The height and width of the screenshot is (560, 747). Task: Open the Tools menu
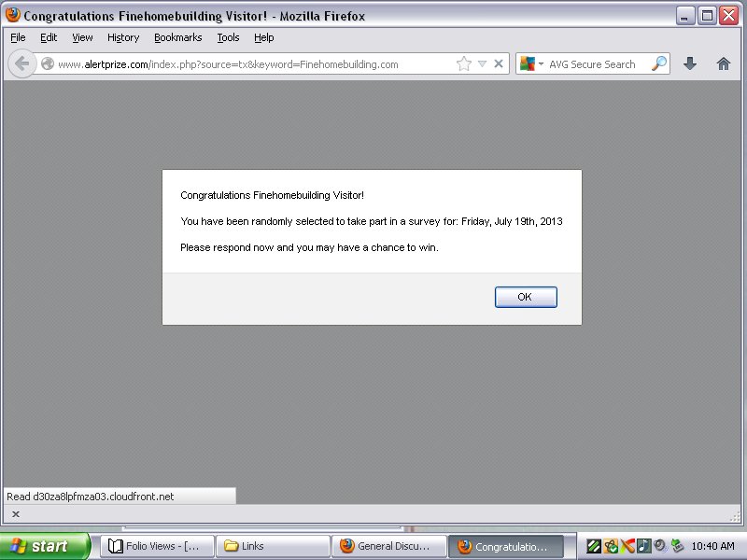click(228, 37)
